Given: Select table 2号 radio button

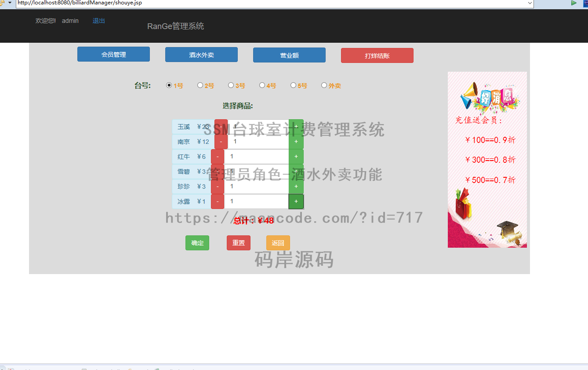Looking at the screenshot, I should point(200,85).
